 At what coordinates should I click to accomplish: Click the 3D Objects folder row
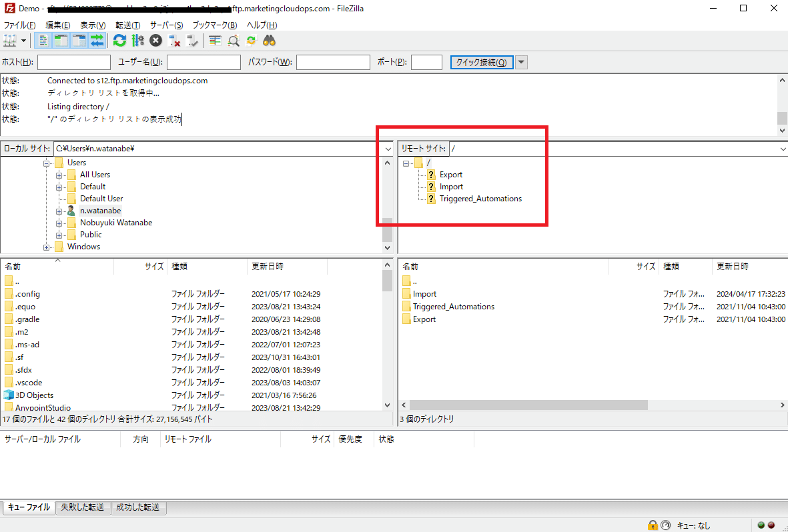point(34,395)
